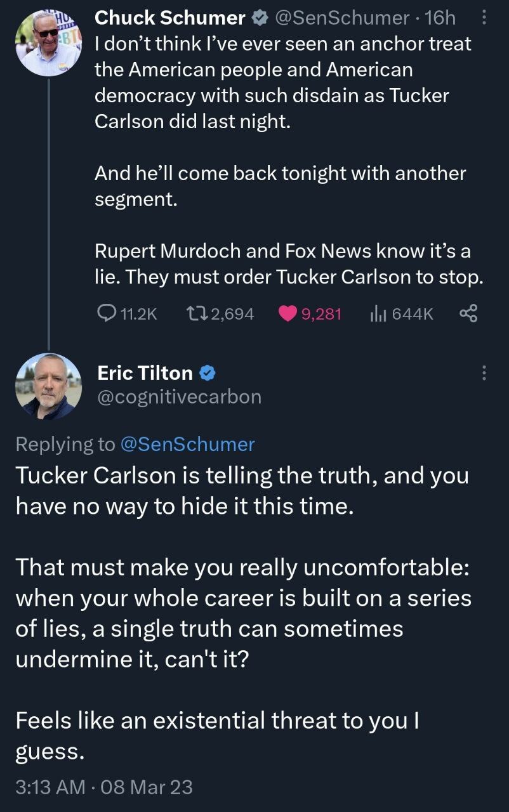Click the 16h timestamp on Schumer's tweet
The height and width of the screenshot is (812, 509).
pos(439,18)
